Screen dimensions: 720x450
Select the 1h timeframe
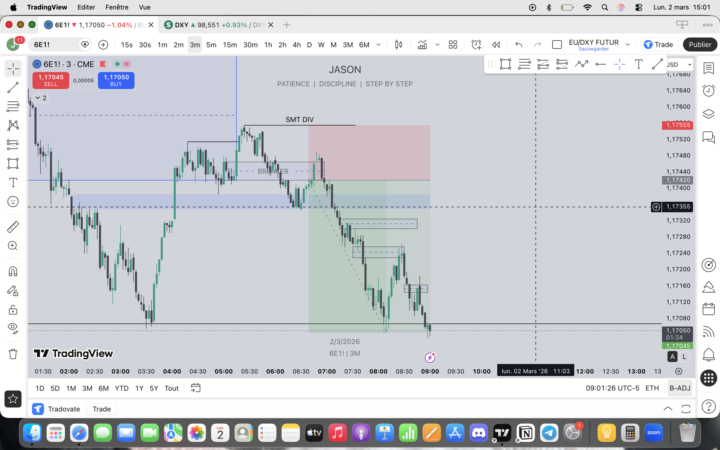tap(268, 45)
